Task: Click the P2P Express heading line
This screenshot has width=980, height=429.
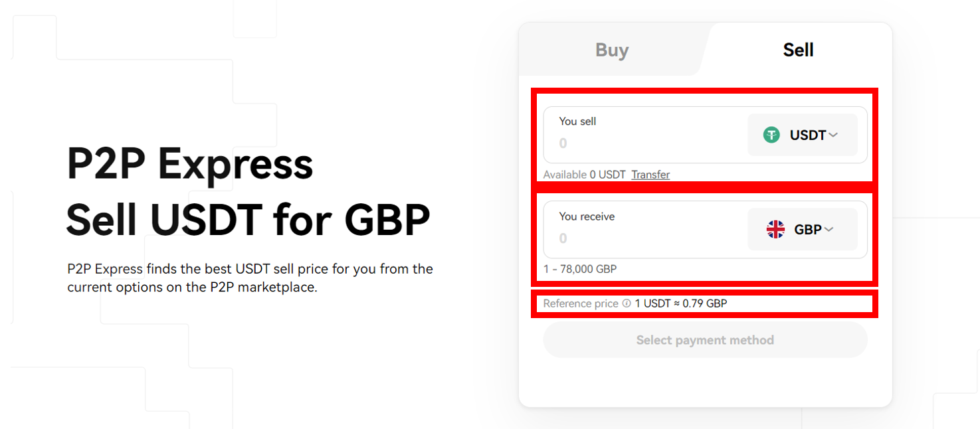Action: pyautogui.click(x=190, y=163)
